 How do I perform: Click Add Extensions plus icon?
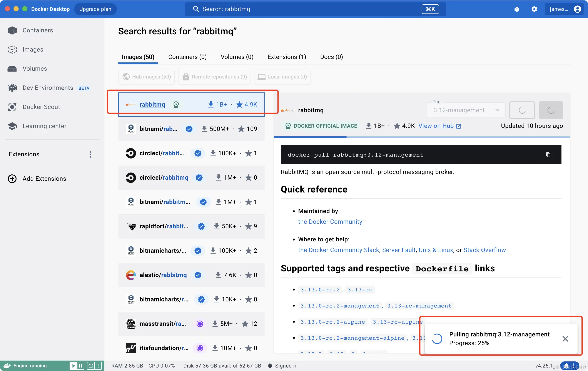(x=12, y=179)
